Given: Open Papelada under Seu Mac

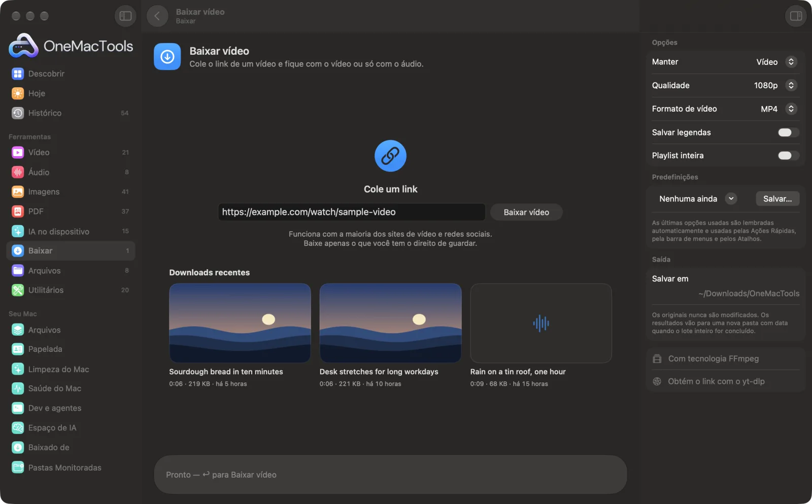Looking at the screenshot, I should coord(71,349).
